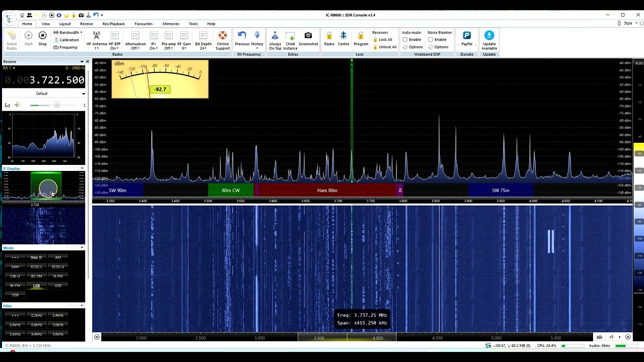Click the undo arrow in quick access toolbar

[95, 15]
